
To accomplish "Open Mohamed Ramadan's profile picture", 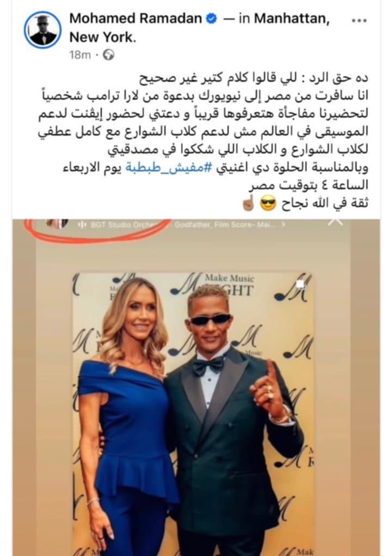I will click(x=43, y=30).
